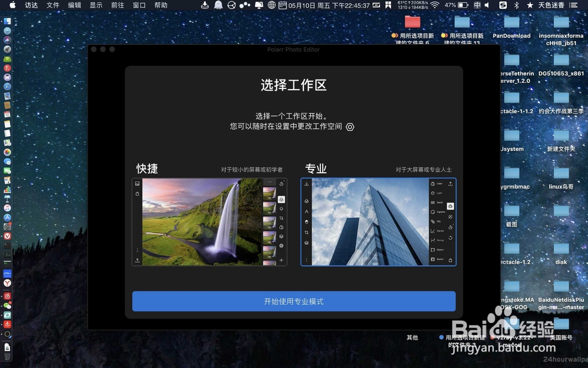Click the Wi-Fi icon in menu bar
The image size is (588, 368).
(435, 5)
